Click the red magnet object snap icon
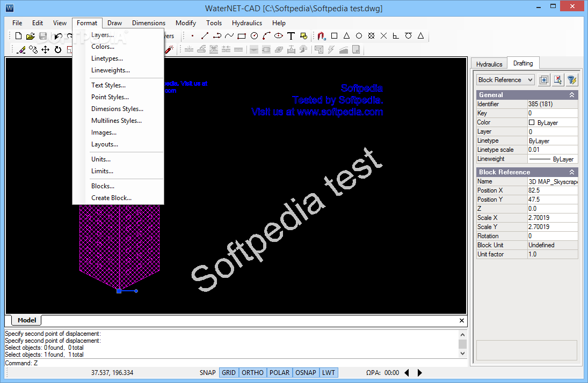Screen dimensions: 588x383 [321, 36]
